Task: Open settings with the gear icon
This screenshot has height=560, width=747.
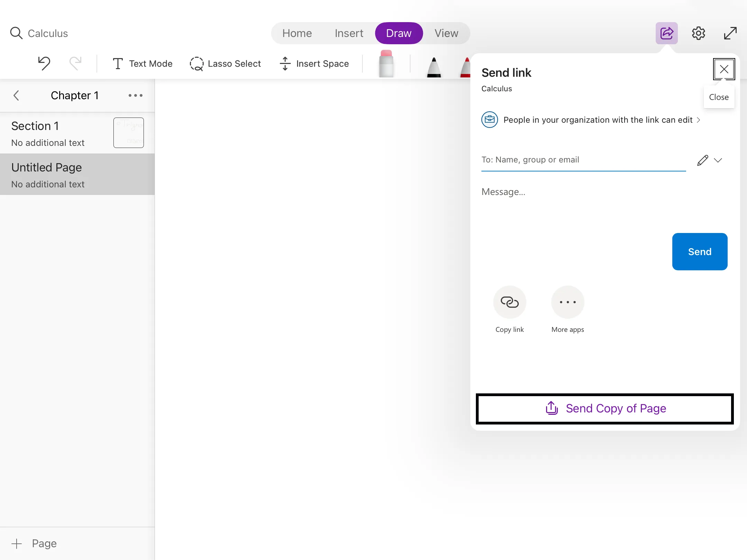Action: (x=698, y=34)
